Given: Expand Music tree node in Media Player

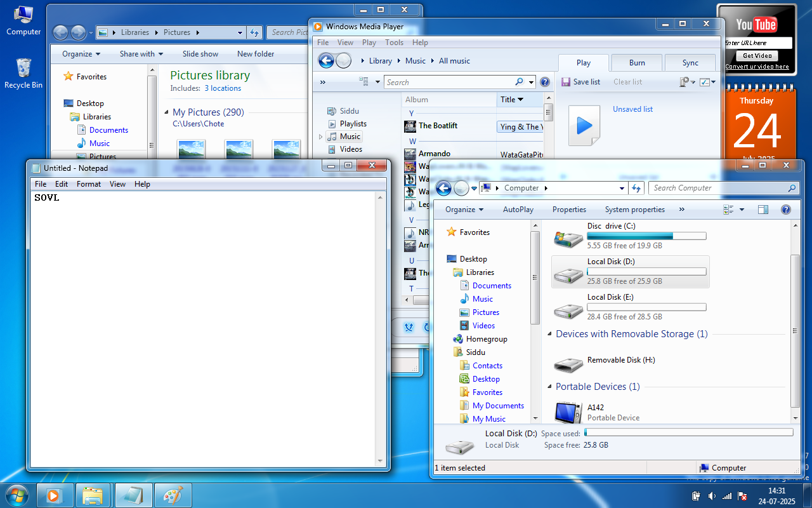Looking at the screenshot, I should pos(320,137).
